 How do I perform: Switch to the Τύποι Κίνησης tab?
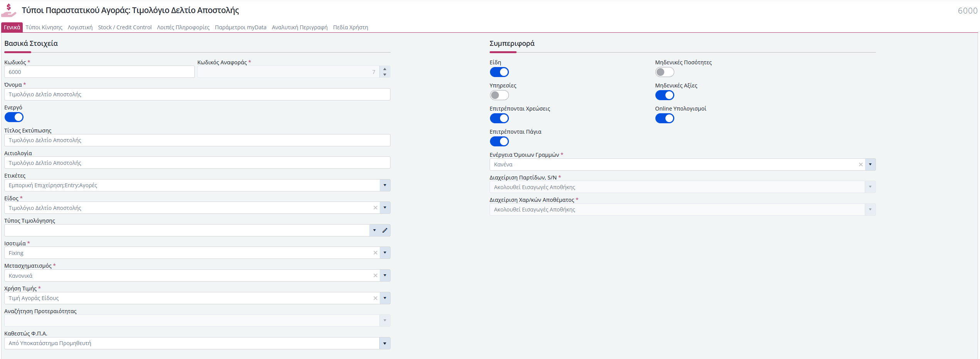pos(44,27)
